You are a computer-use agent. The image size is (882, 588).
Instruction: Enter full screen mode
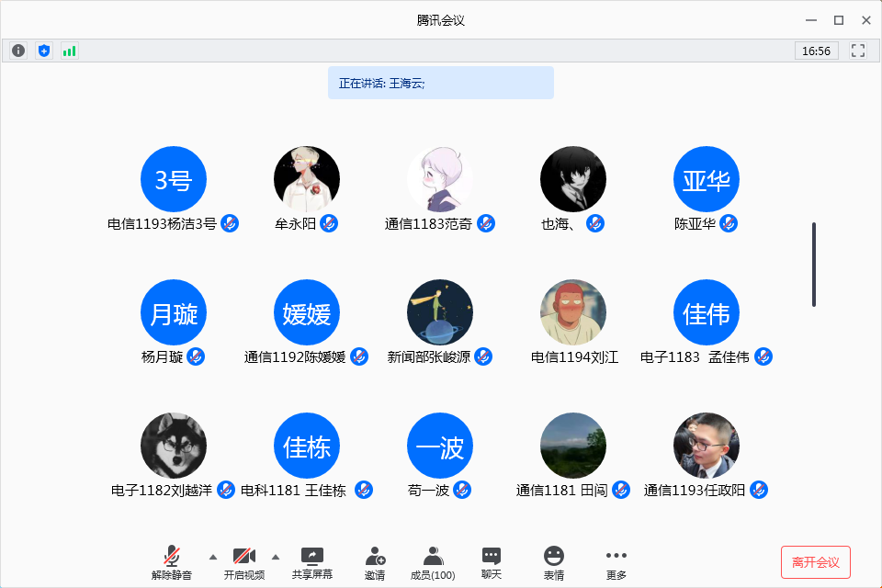point(858,51)
